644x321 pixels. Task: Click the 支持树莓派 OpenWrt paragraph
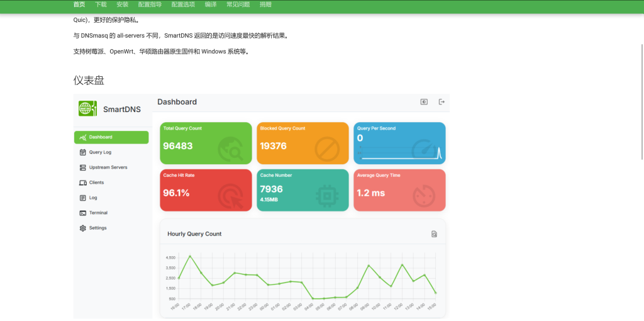tap(162, 52)
